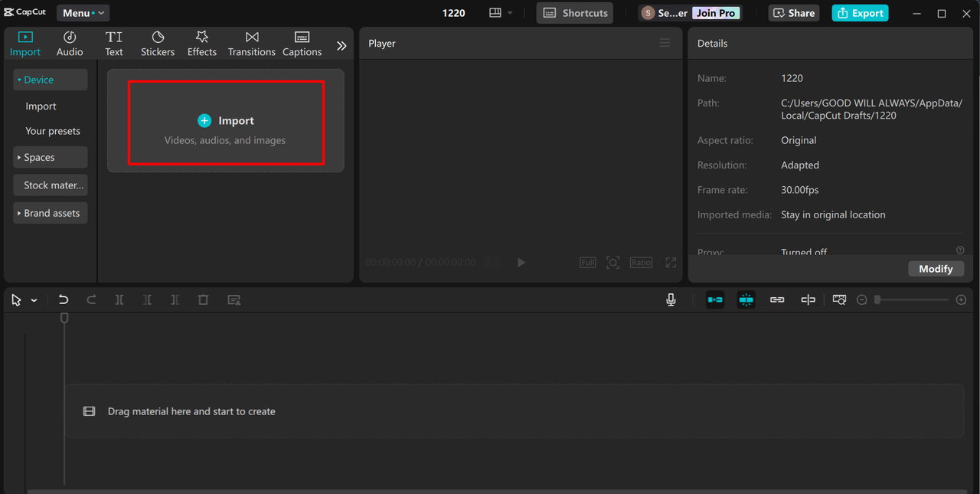Click the zoom-to-fit scan icon in Player
Image resolution: width=980 pixels, height=494 pixels.
point(613,263)
